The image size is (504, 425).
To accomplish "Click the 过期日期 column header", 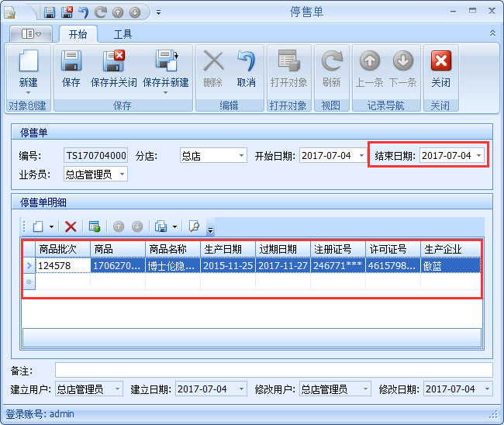I will tap(283, 249).
